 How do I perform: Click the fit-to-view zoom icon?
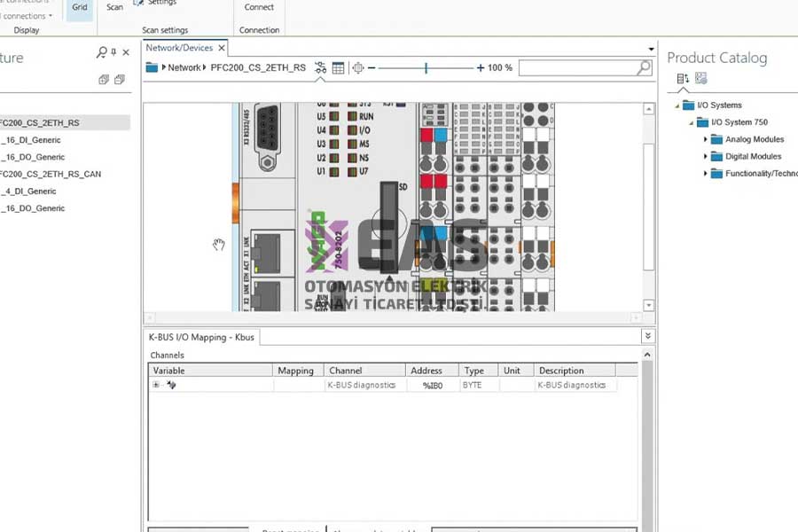pyautogui.click(x=358, y=67)
